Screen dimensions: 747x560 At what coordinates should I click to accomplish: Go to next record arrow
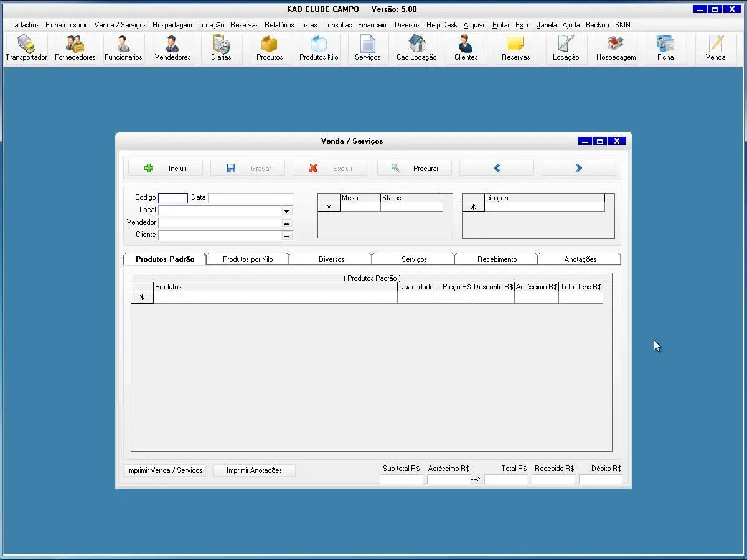pos(578,169)
